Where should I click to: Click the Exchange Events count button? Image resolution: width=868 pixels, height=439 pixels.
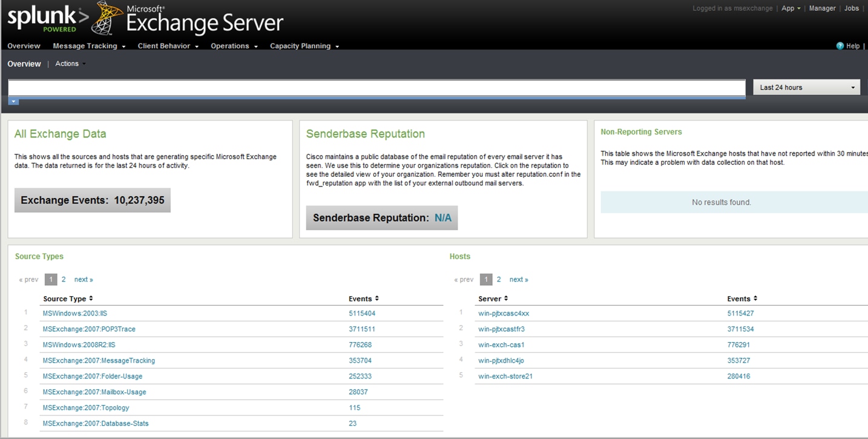click(93, 200)
